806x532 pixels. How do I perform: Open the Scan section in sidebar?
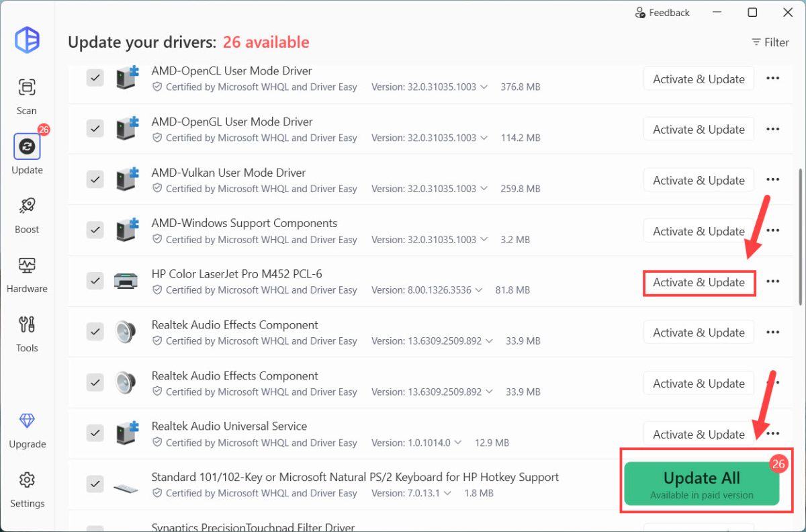(x=27, y=97)
